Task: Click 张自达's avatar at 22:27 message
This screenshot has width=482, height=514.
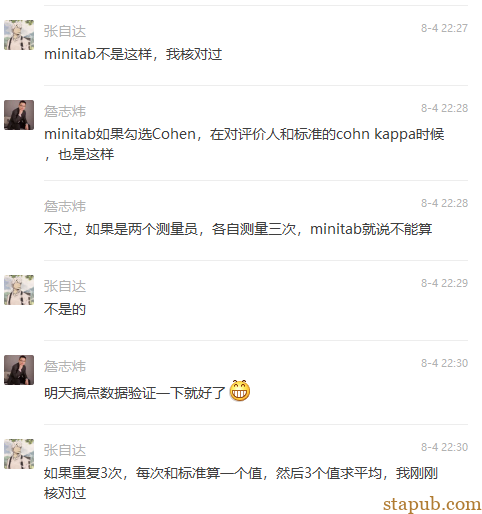Action: coord(19,35)
